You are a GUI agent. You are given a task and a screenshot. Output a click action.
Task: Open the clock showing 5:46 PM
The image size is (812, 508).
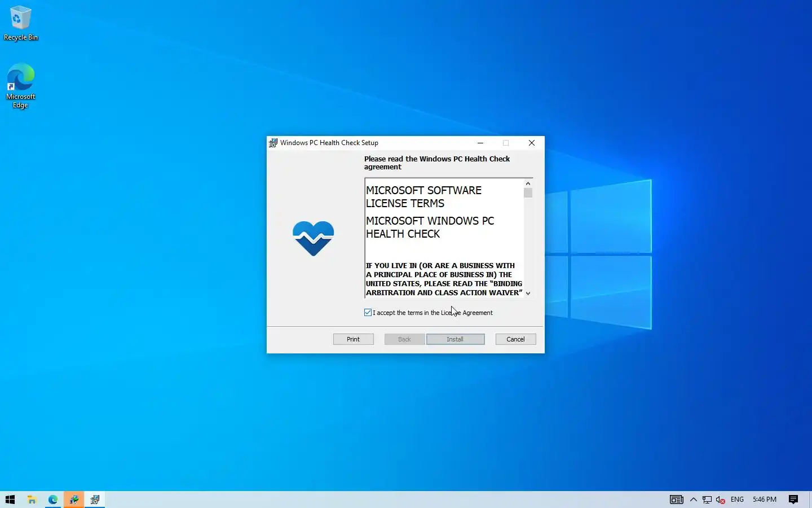click(765, 500)
